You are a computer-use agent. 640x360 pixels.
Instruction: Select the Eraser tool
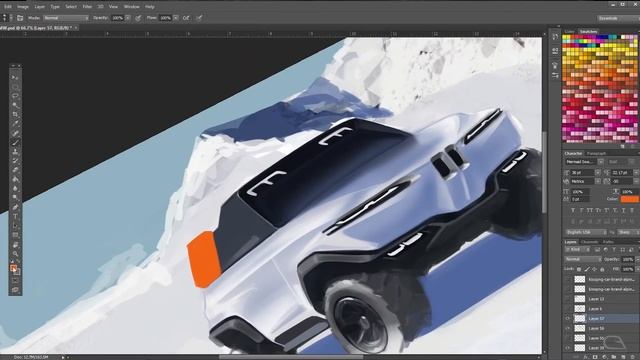click(15, 170)
